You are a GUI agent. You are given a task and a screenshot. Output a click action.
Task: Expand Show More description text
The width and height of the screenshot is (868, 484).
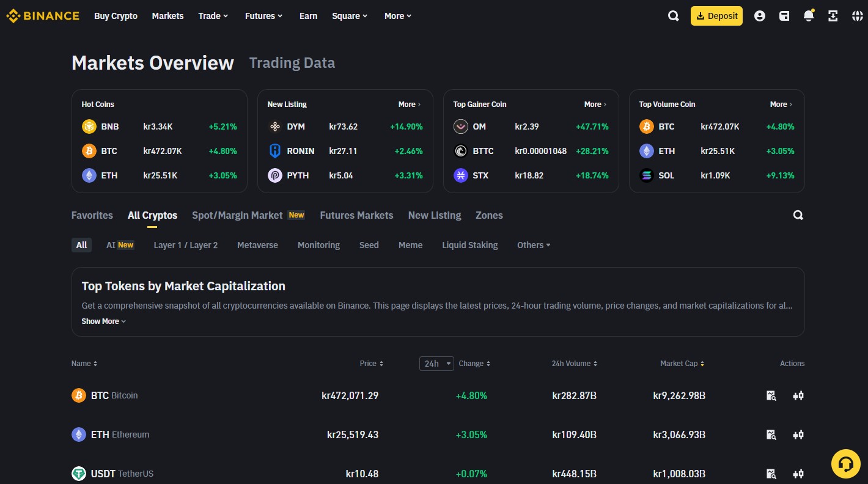pos(104,321)
